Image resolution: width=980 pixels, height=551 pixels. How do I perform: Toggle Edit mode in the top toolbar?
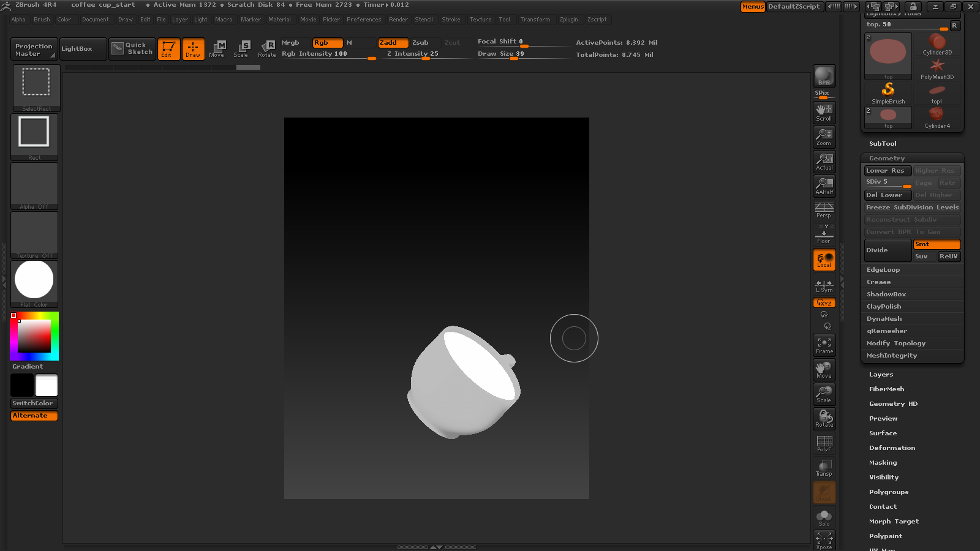tap(168, 49)
